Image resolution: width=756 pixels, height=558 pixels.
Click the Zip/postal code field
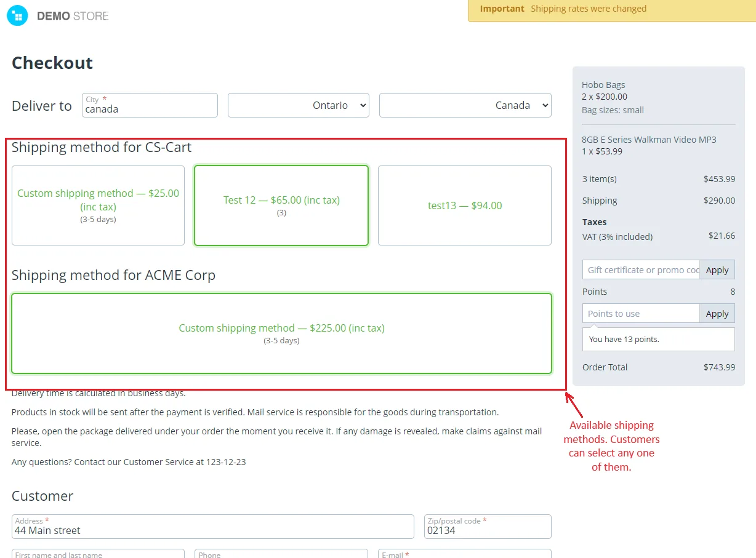488,527
